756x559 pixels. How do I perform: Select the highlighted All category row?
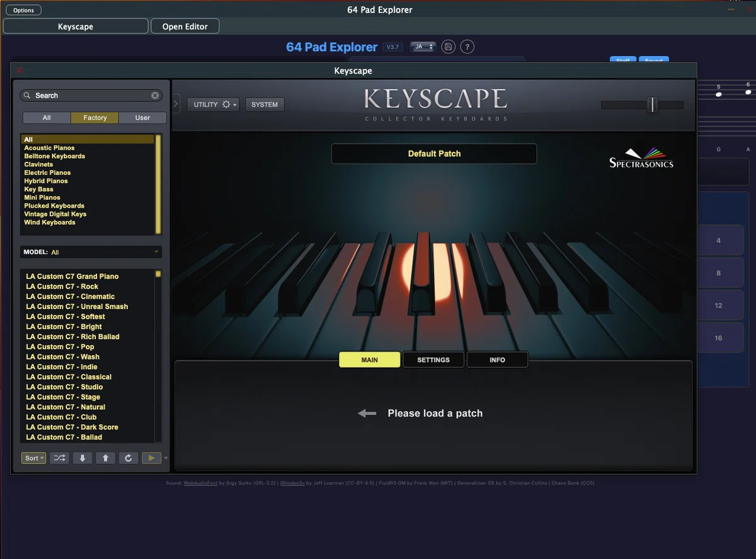pos(88,140)
